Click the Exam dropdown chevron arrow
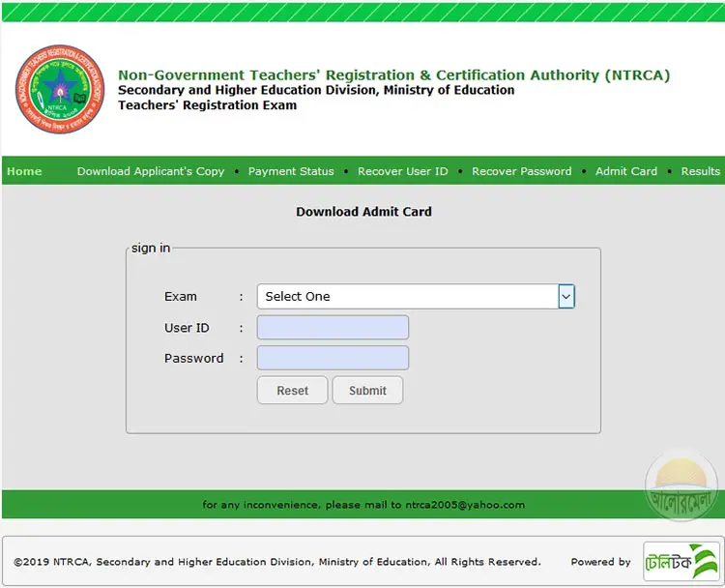Image resolution: width=725 pixels, height=588 pixels. tap(566, 297)
